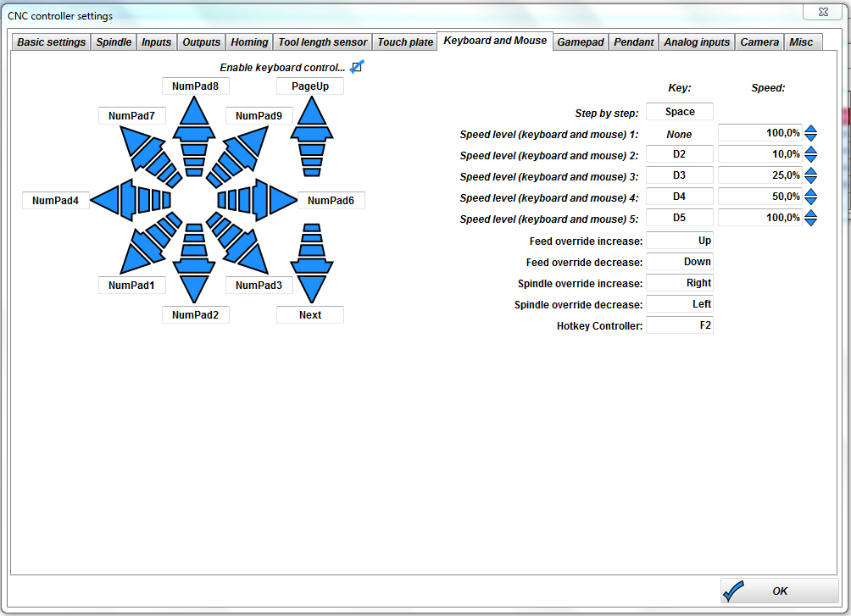This screenshot has width=851, height=616.
Task: Click the Feed override increase key field
Action: pyautogui.click(x=680, y=241)
